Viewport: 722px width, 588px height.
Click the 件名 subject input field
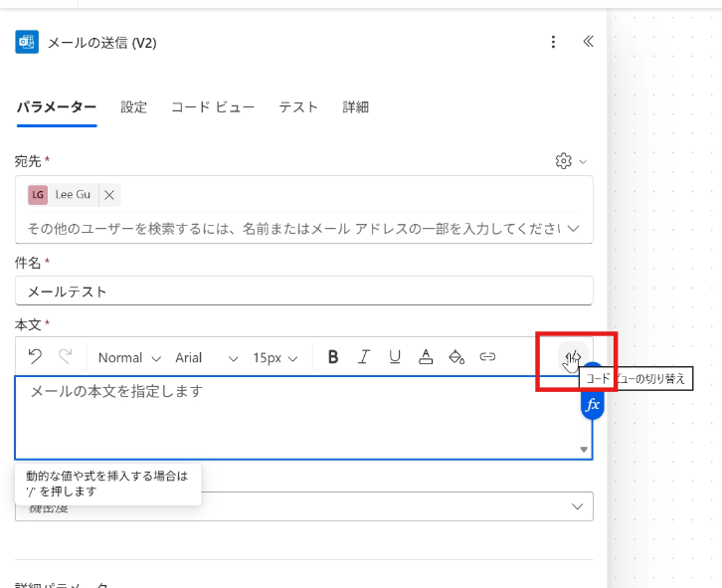304,292
